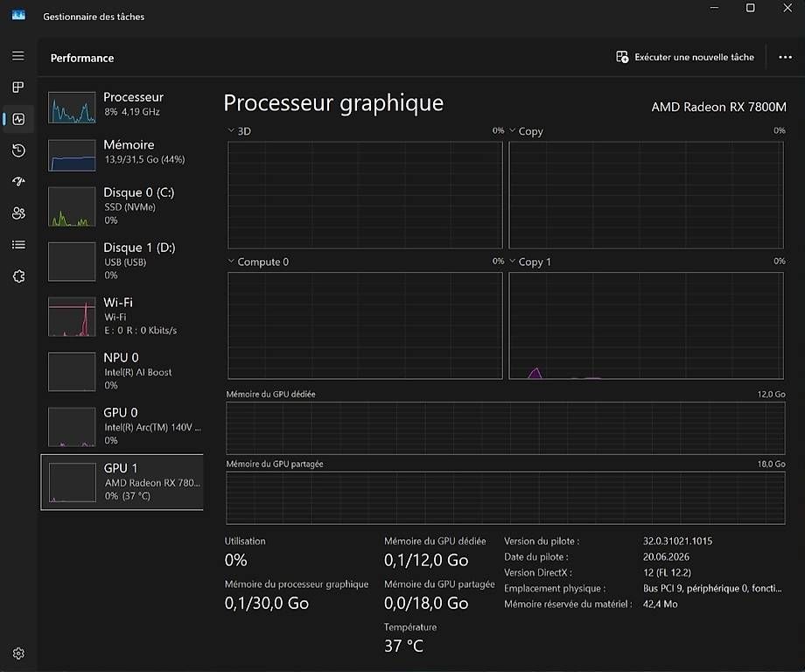Select GPU 0 Intel Arc item
The height and width of the screenshot is (672, 805).
coord(122,426)
